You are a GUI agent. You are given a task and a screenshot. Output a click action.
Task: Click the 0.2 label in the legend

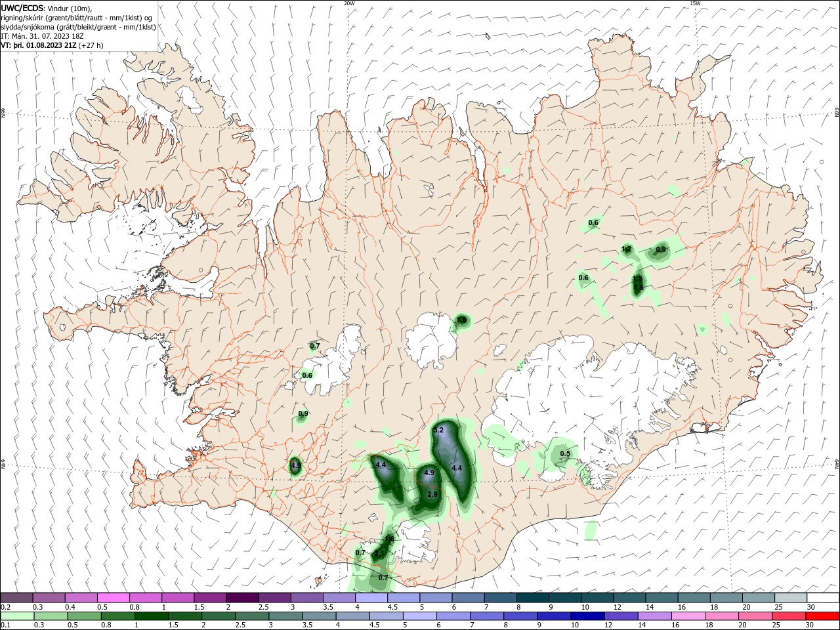6,607
